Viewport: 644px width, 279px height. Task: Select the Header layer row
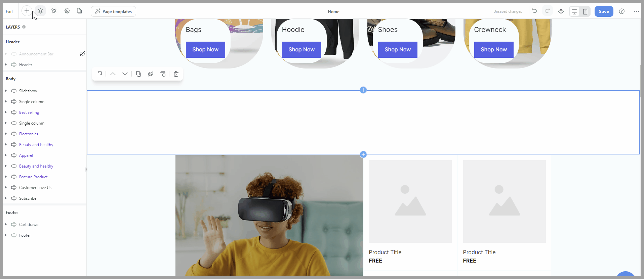click(x=45, y=65)
